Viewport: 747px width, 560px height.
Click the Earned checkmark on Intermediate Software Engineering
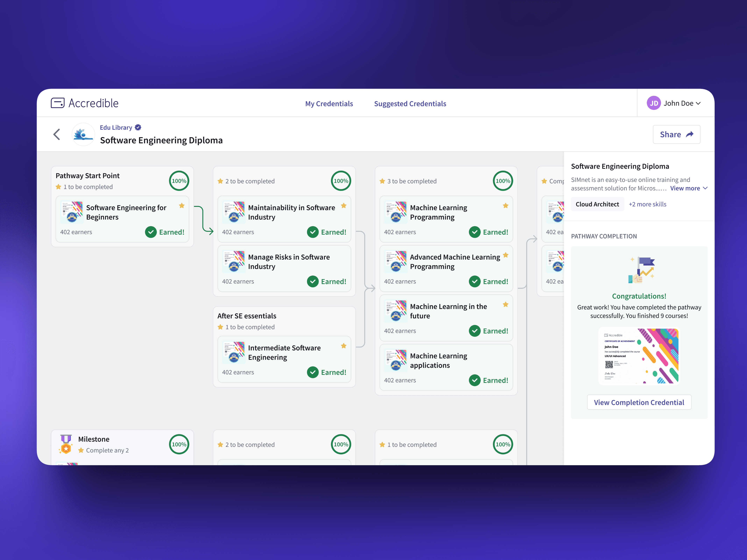[x=313, y=372]
